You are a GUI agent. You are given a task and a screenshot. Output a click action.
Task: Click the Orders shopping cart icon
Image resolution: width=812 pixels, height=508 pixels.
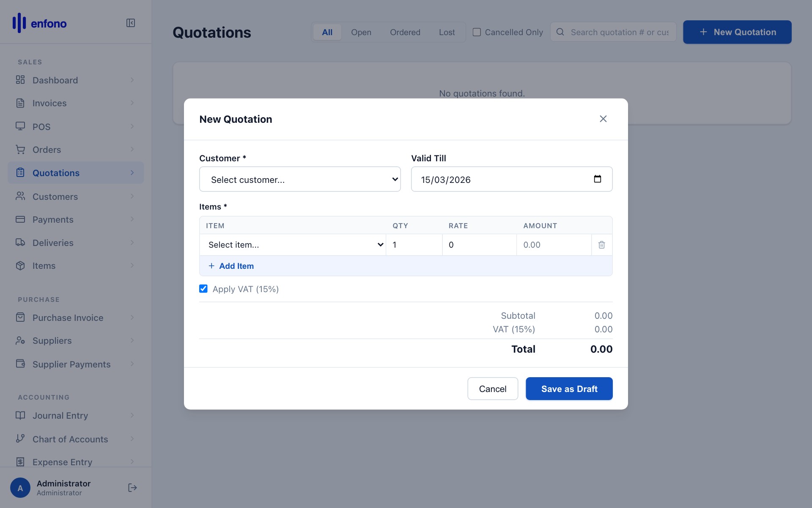click(20, 149)
